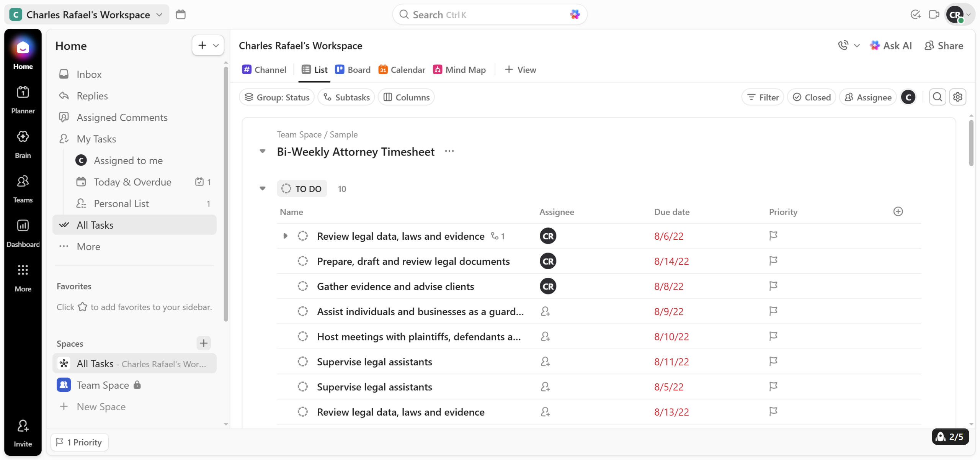Mark Prepare, draft and review task complete
This screenshot has height=460, width=980.
click(x=302, y=261)
